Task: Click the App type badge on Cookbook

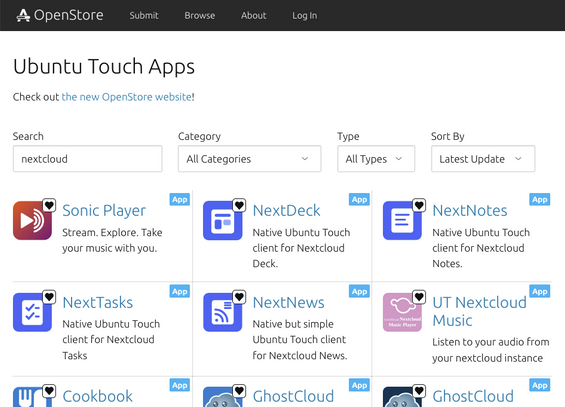Action: pos(179,385)
